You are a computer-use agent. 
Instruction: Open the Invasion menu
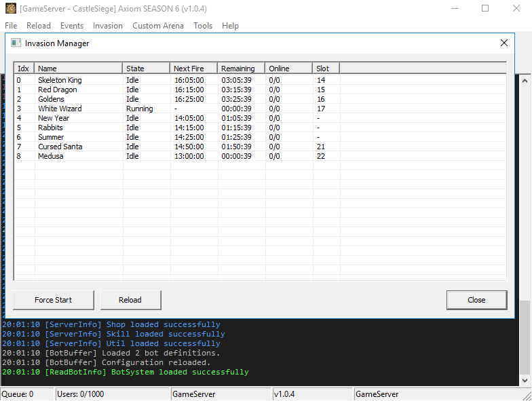tap(108, 26)
